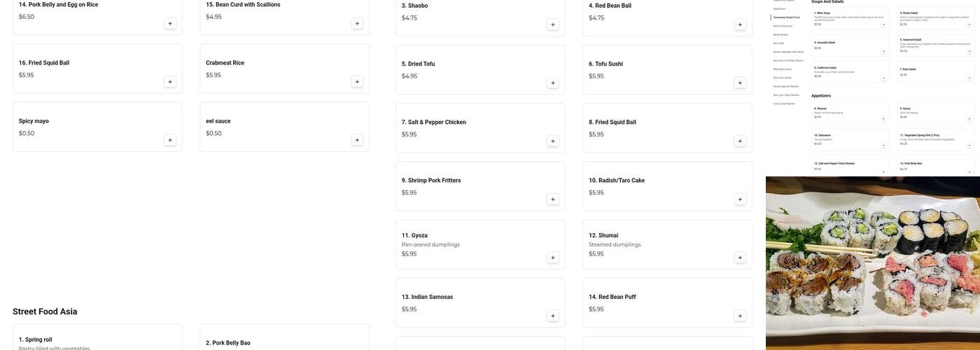
Task: Add Dried Tofu via plus button
Action: point(552,83)
